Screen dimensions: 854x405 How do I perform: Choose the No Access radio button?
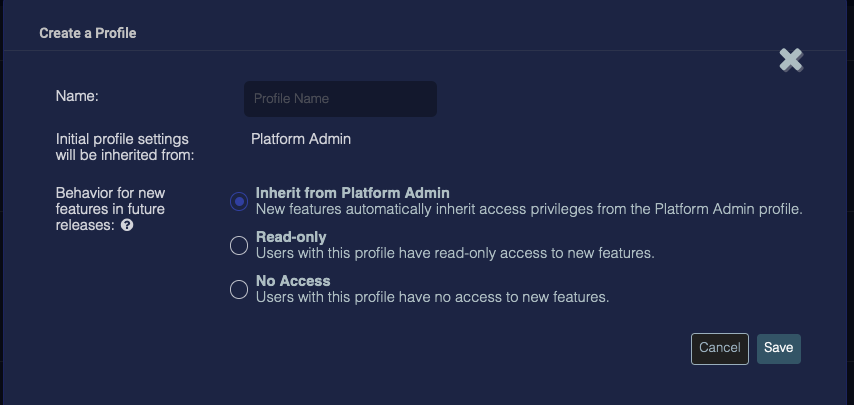coord(239,289)
